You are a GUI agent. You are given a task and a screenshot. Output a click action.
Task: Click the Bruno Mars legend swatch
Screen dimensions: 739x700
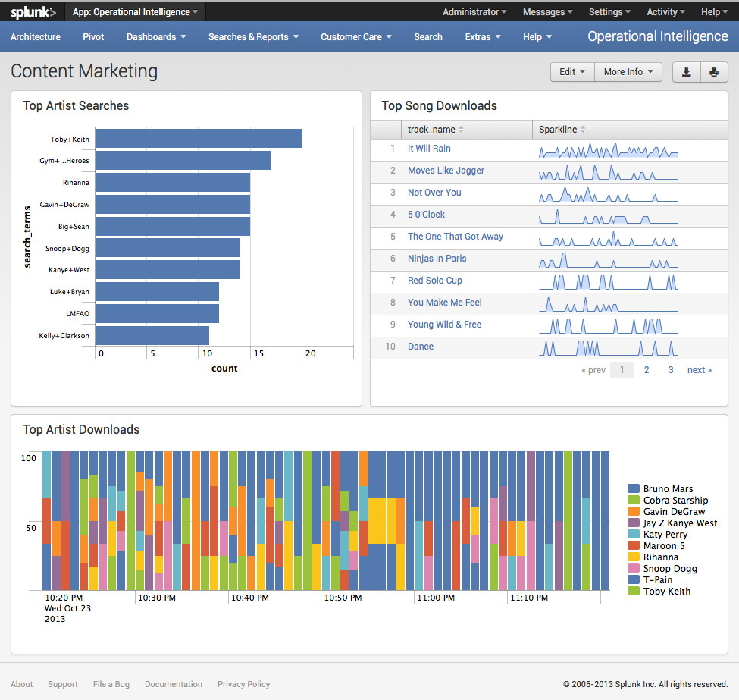[634, 488]
